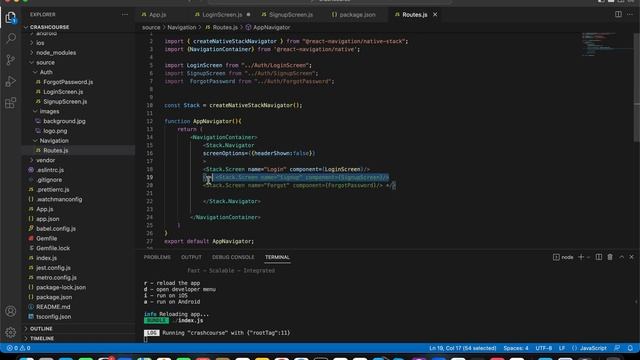
Task: Collapse the Navigation folder
Action: 54,141
